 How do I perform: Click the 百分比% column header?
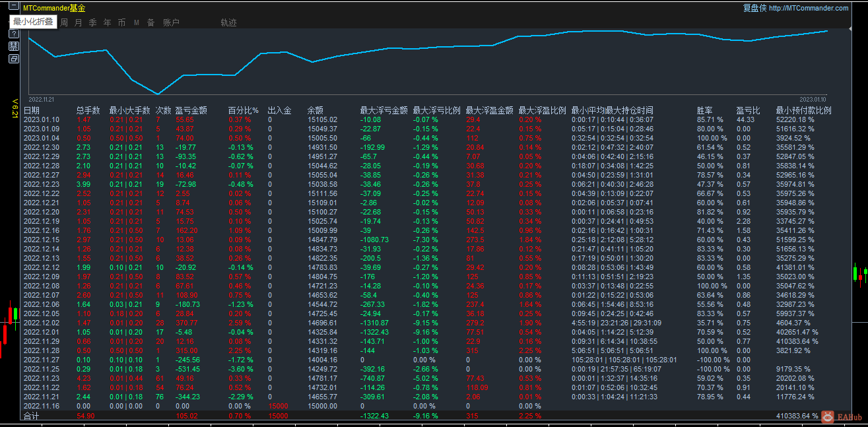243,110
